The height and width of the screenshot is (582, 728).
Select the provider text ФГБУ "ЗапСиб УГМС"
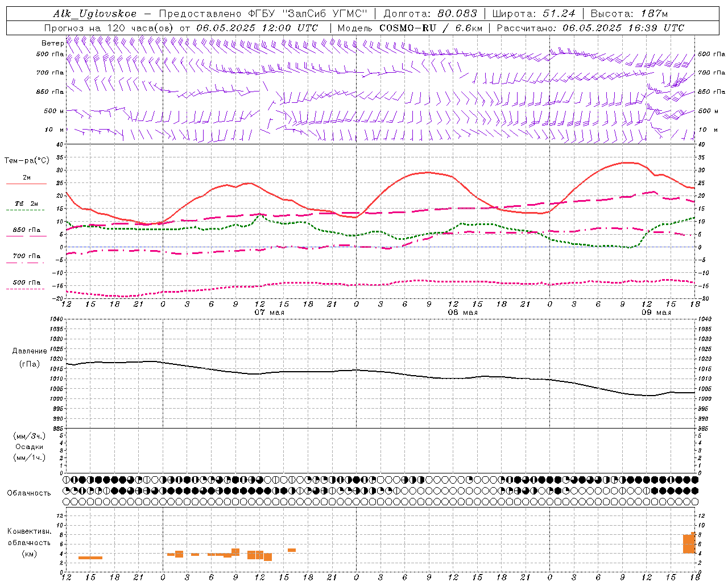(309, 14)
